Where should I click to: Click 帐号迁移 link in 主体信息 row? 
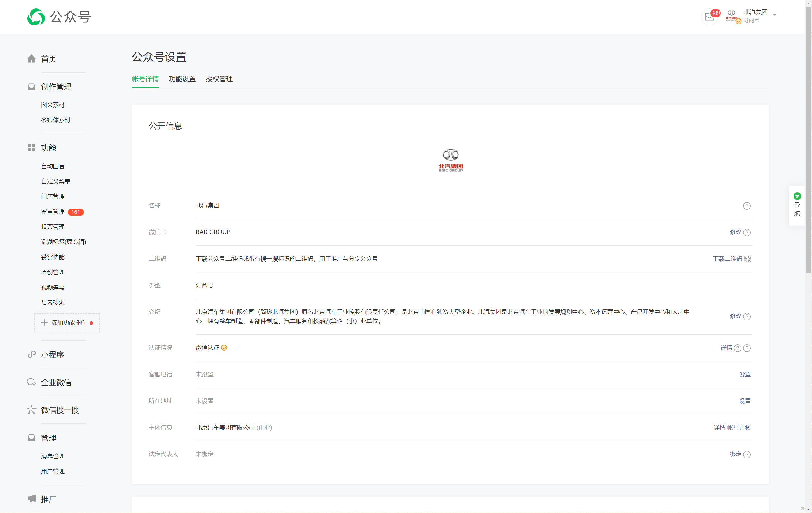click(x=739, y=427)
